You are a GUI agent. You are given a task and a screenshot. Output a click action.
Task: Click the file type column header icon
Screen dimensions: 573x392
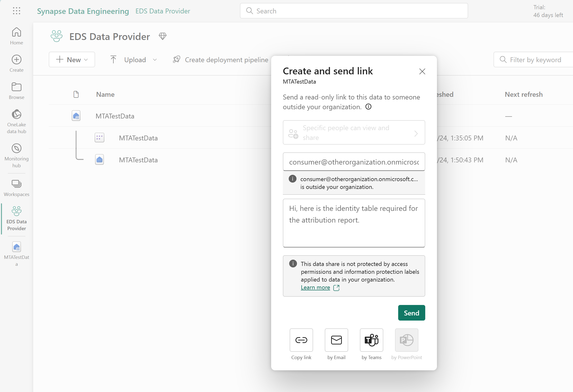(x=76, y=94)
